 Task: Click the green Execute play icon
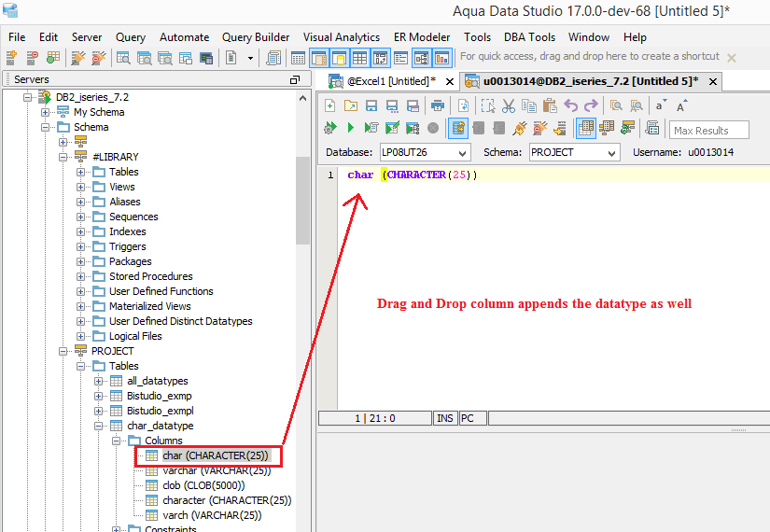pyautogui.click(x=351, y=128)
